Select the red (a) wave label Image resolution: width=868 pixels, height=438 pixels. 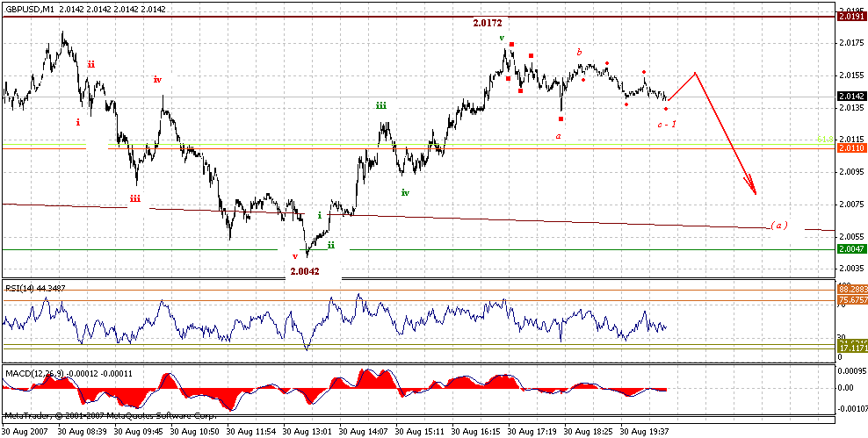coord(778,226)
